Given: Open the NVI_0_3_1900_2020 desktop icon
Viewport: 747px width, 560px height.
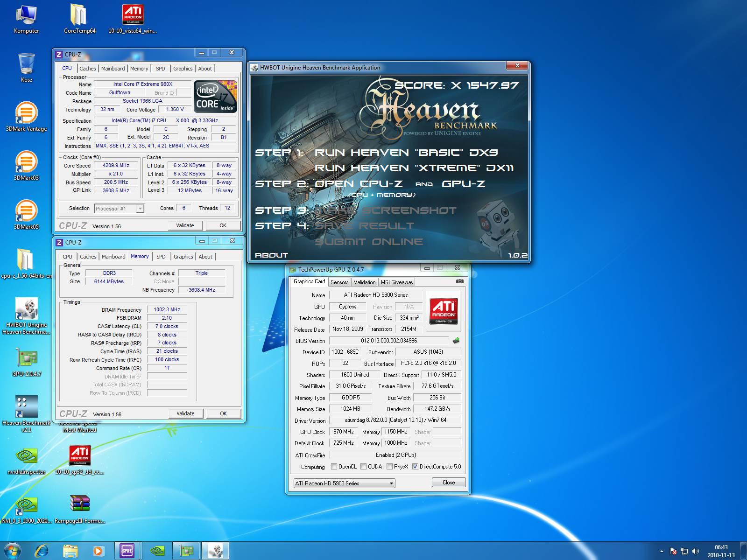Looking at the screenshot, I should pyautogui.click(x=26, y=510).
